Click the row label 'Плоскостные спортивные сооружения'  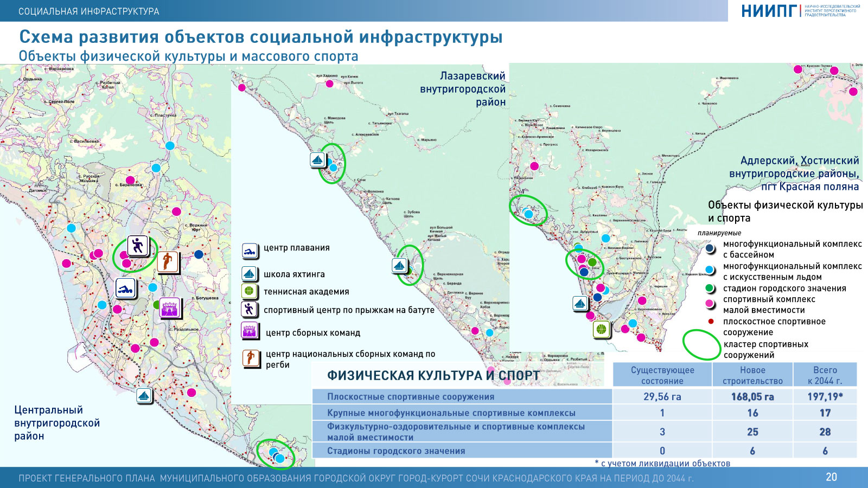click(x=411, y=396)
